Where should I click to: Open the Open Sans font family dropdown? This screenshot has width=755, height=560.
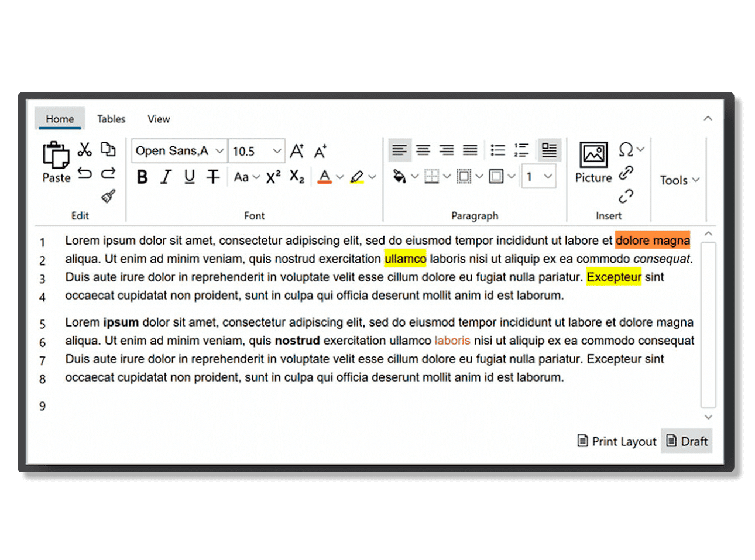[x=179, y=151]
